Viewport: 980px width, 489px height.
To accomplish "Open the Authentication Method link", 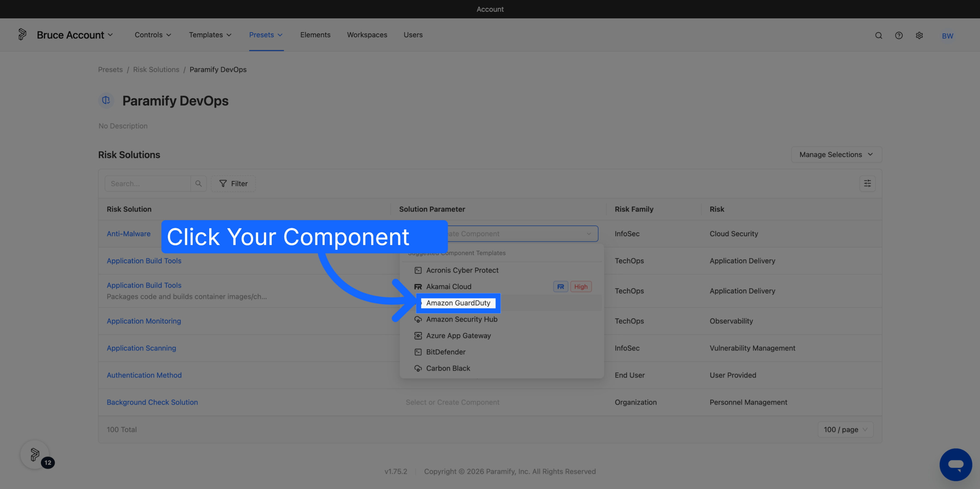I will pos(144,375).
